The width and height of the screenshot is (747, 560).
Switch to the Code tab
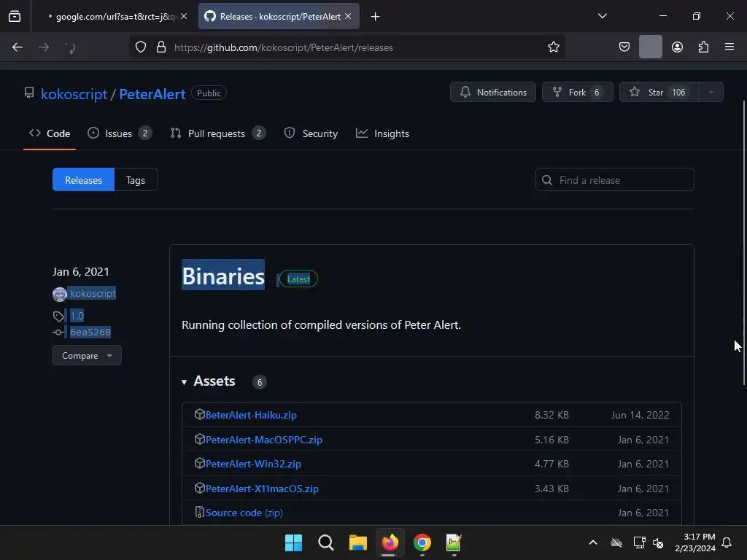click(50, 133)
